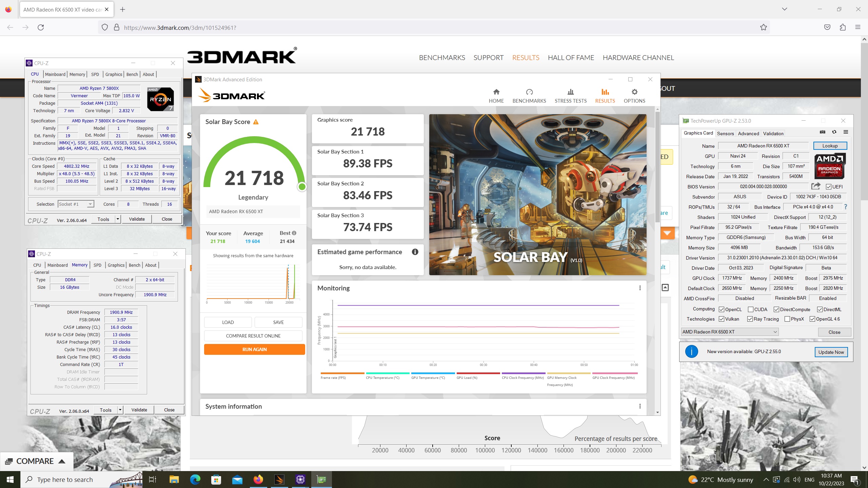This screenshot has width=868, height=488.
Task: Open the Home section in 3DMark app
Action: pyautogui.click(x=496, y=96)
